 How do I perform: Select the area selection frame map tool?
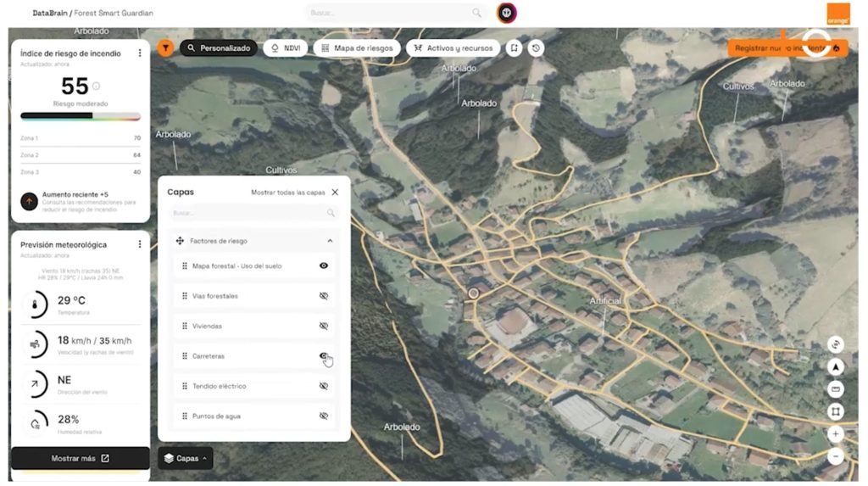(x=836, y=411)
